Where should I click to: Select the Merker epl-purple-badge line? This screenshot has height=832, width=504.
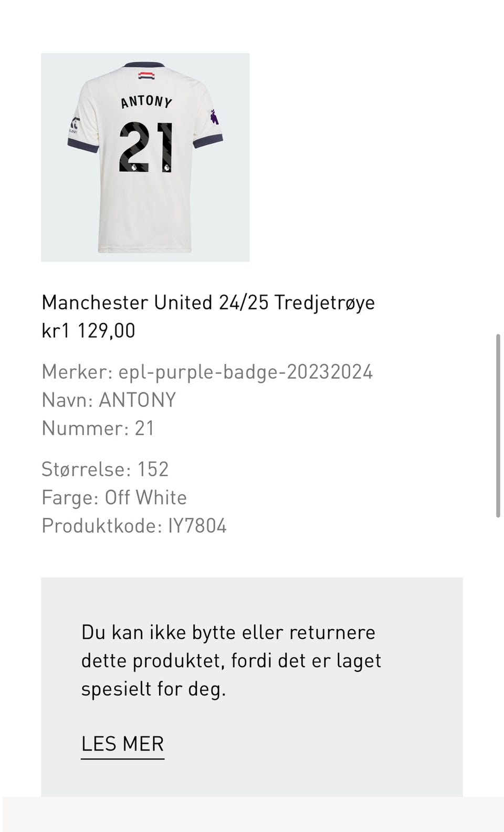207,372
